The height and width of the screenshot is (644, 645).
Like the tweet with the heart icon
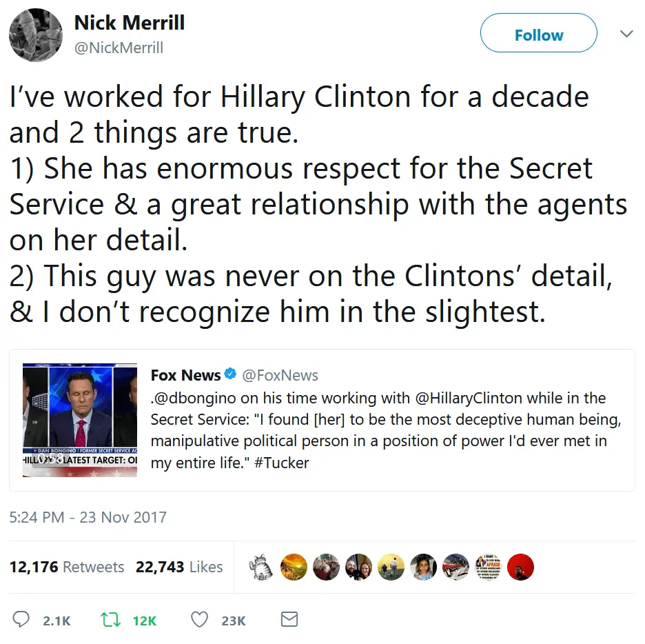(x=200, y=620)
